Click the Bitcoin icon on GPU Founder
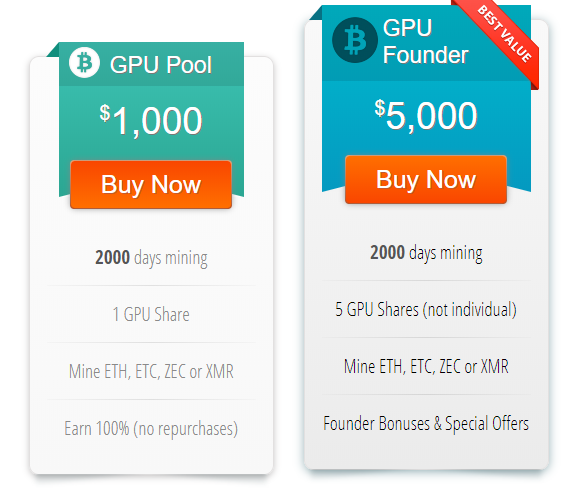The image size is (574, 495). tap(355, 40)
